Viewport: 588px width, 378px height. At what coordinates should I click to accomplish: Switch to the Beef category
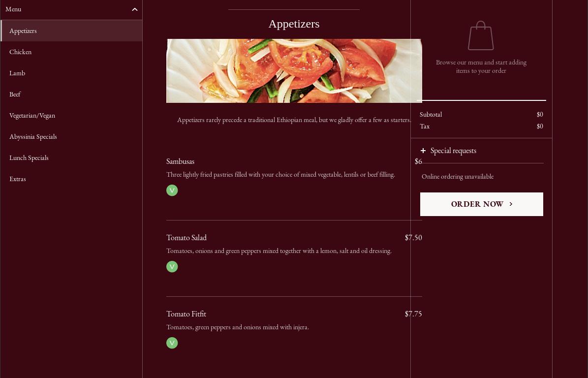tap(15, 94)
